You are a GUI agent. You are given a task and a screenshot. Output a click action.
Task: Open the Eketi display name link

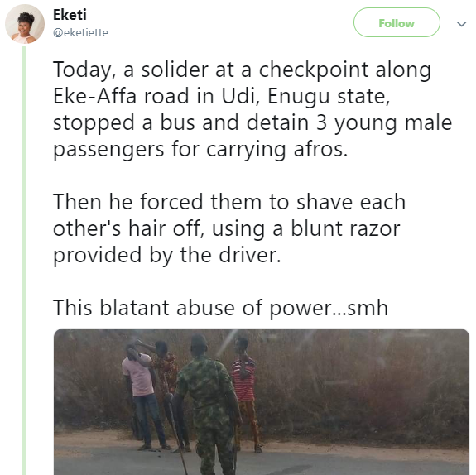tap(70, 15)
